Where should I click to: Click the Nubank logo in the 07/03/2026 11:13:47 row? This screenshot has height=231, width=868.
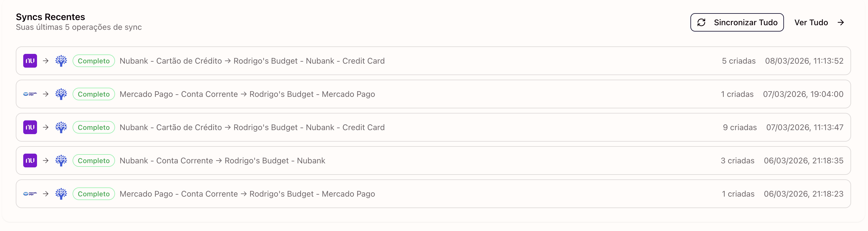coord(30,127)
